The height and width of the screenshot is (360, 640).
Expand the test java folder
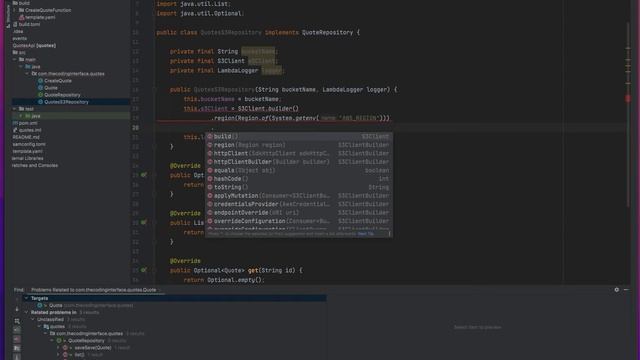click(21, 116)
